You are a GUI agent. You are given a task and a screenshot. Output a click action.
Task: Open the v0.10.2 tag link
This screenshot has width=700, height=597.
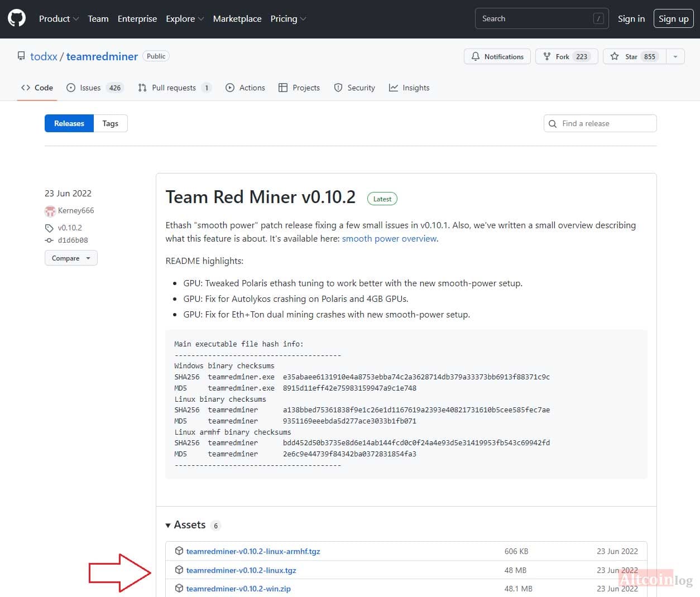pos(70,228)
